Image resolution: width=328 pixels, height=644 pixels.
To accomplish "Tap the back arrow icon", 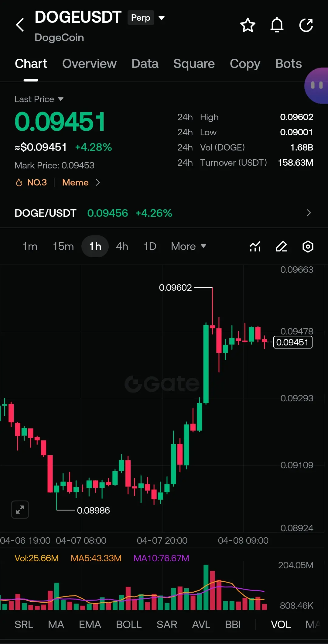I will point(20,25).
